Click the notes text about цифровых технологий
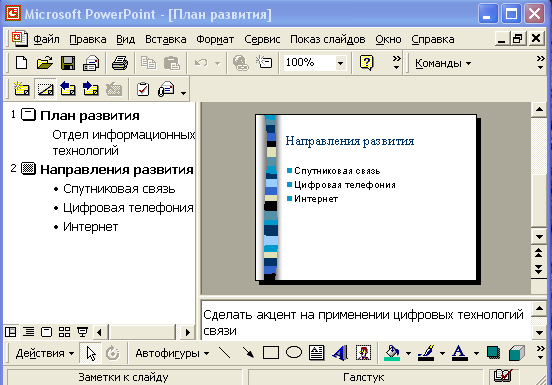 [x=363, y=322]
